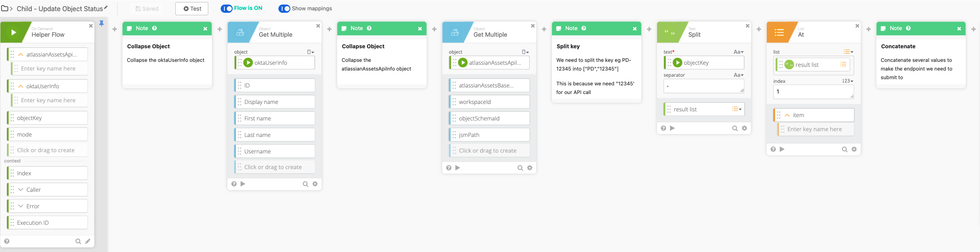Click the pin icon beside Helper Flow card
The image size is (980, 252).
click(101, 23)
